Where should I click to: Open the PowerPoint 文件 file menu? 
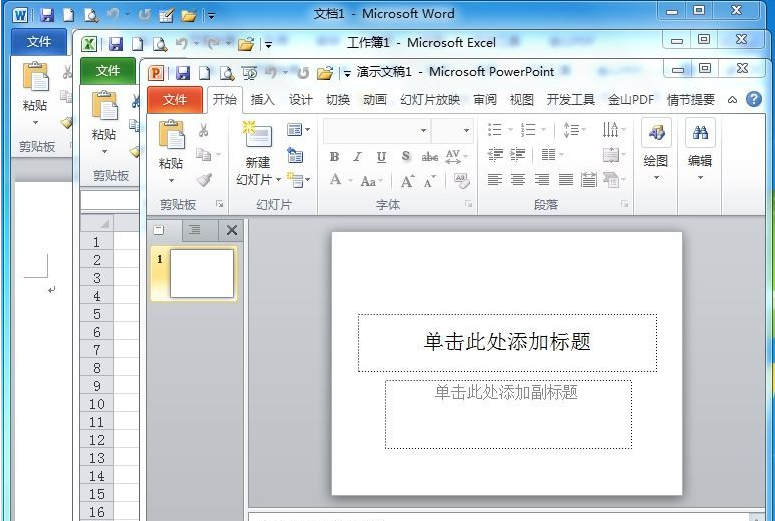pyautogui.click(x=175, y=100)
